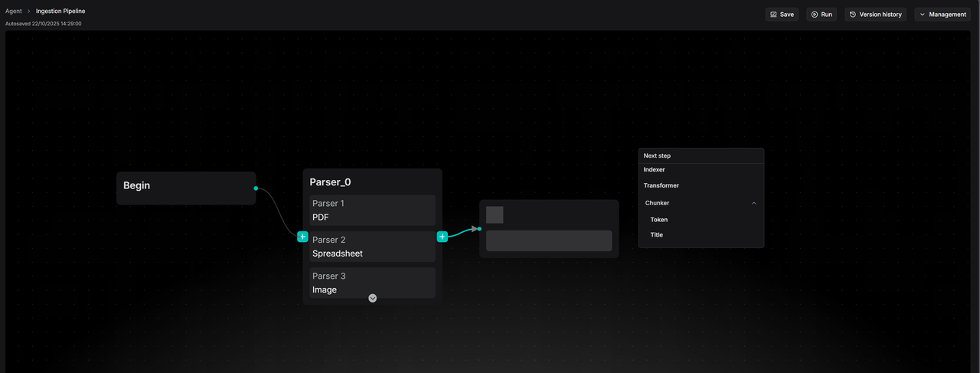
Task: Click the plus icon on Parser_0's right edge
Action: pyautogui.click(x=442, y=237)
